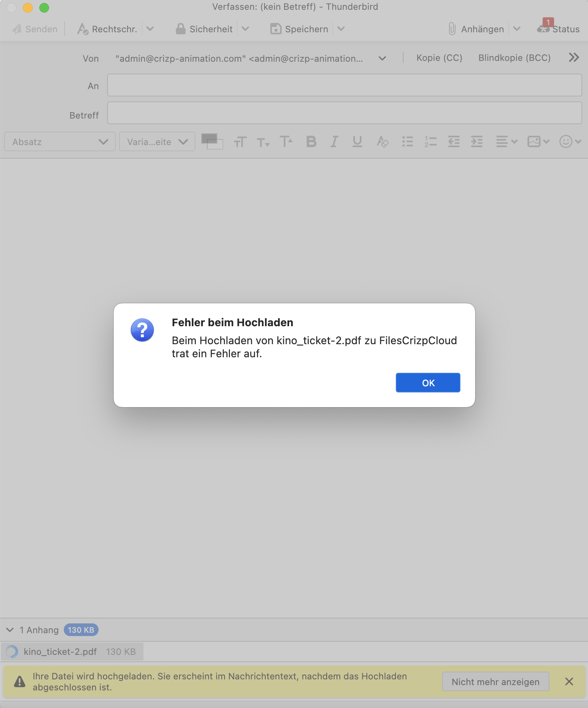Open the Varia...eite font dropdown

[157, 142]
